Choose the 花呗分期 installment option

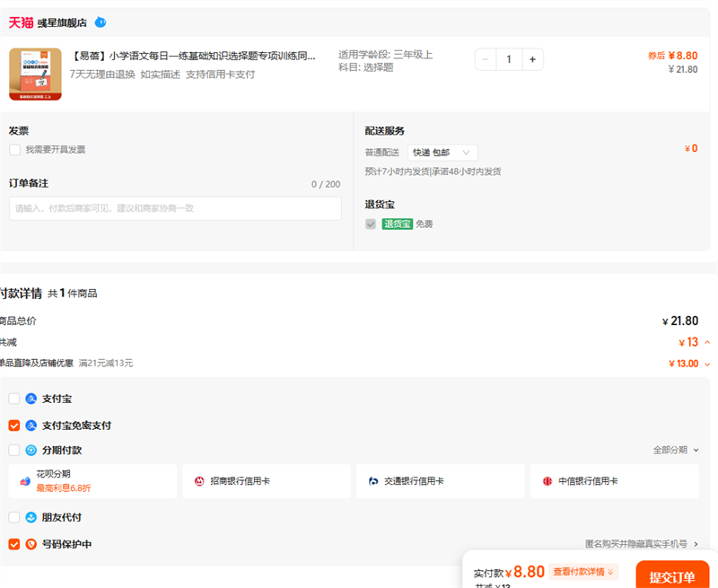[92, 481]
